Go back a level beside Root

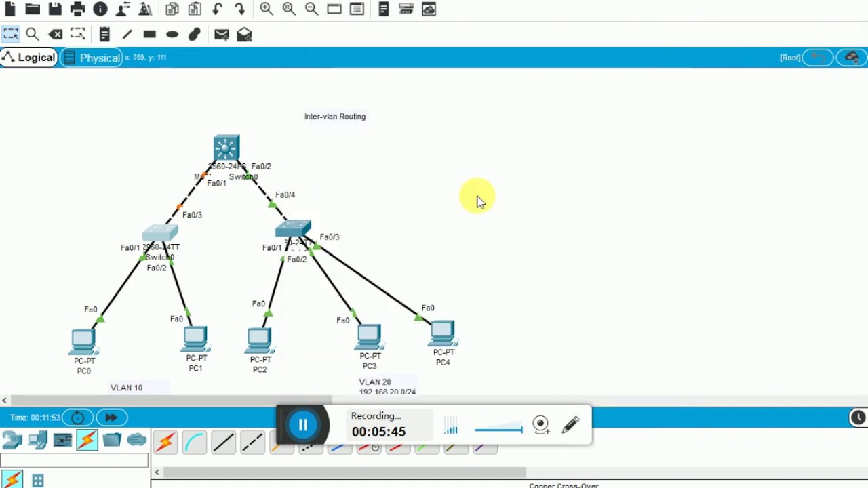click(818, 58)
